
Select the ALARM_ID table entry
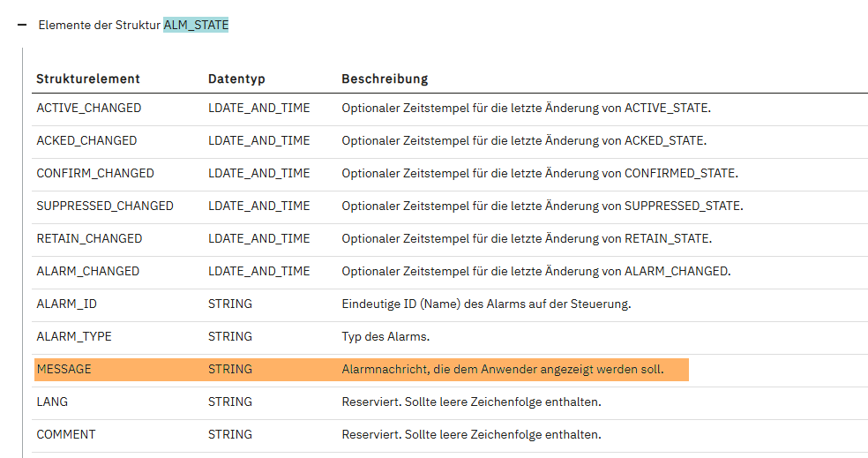pyautogui.click(x=66, y=304)
